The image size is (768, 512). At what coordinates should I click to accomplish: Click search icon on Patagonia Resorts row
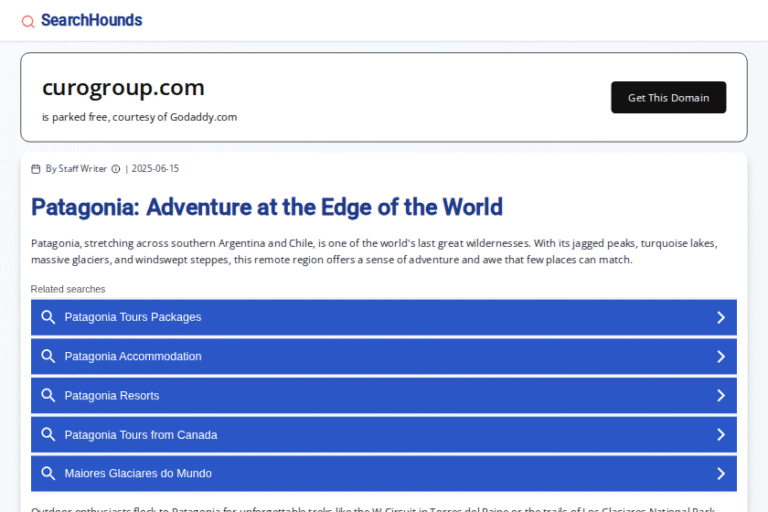coord(47,395)
